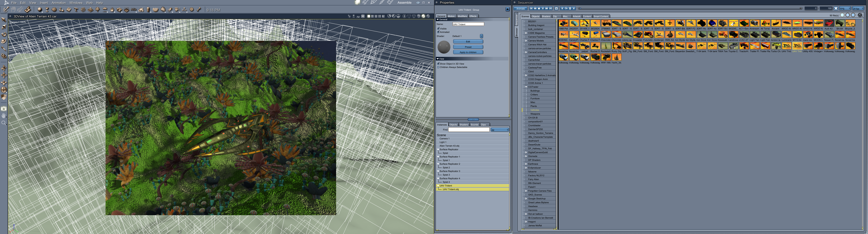Click the rewind button in Sequencer
The image size is (868, 234).
535,8
